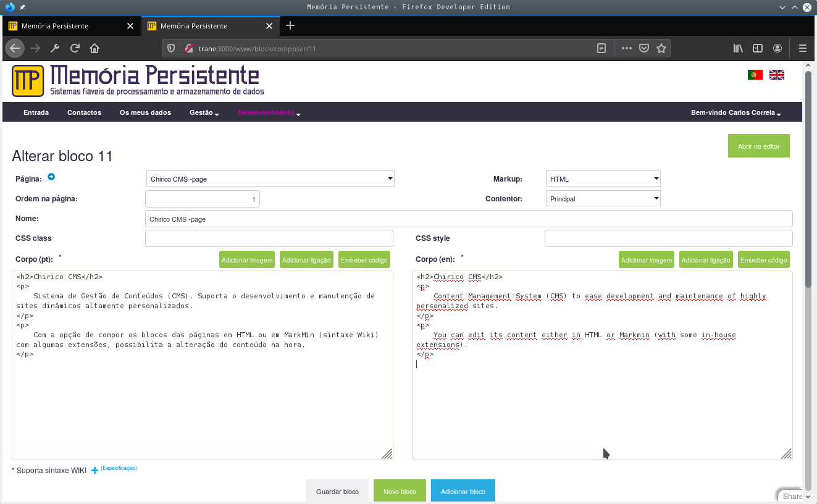Click Embeber código for Corpo (en)
The image size is (817, 504).
click(764, 260)
